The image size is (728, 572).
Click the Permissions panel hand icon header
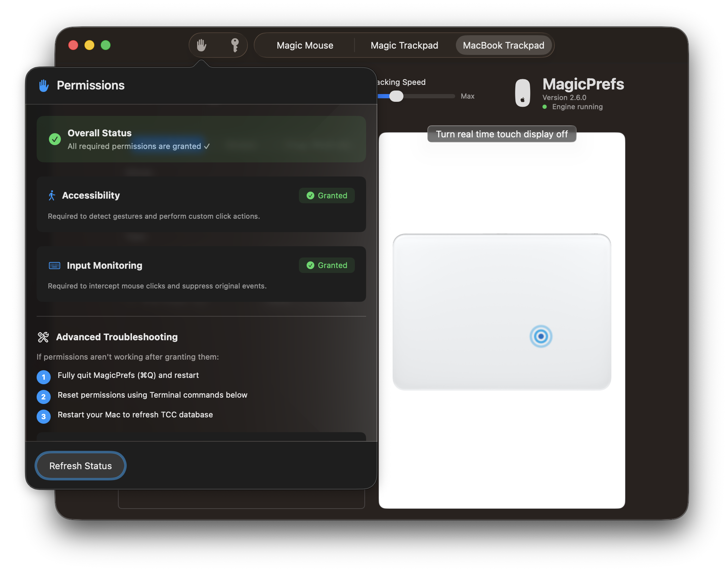click(x=44, y=85)
